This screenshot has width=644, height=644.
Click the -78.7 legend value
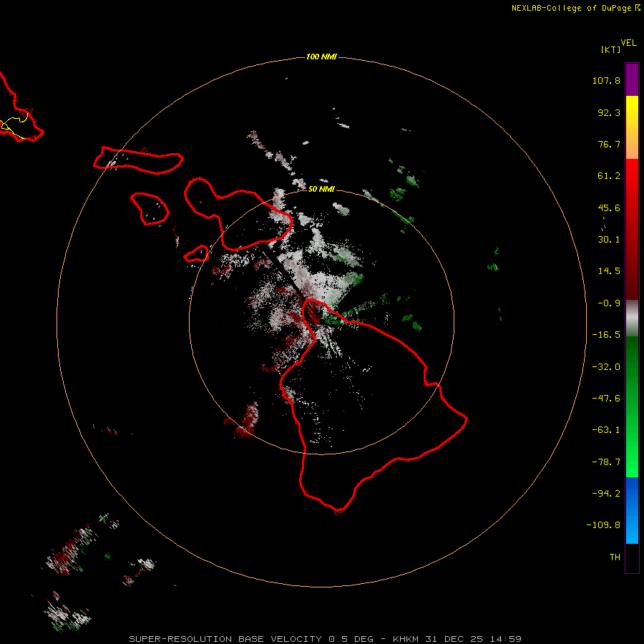pyautogui.click(x=606, y=462)
